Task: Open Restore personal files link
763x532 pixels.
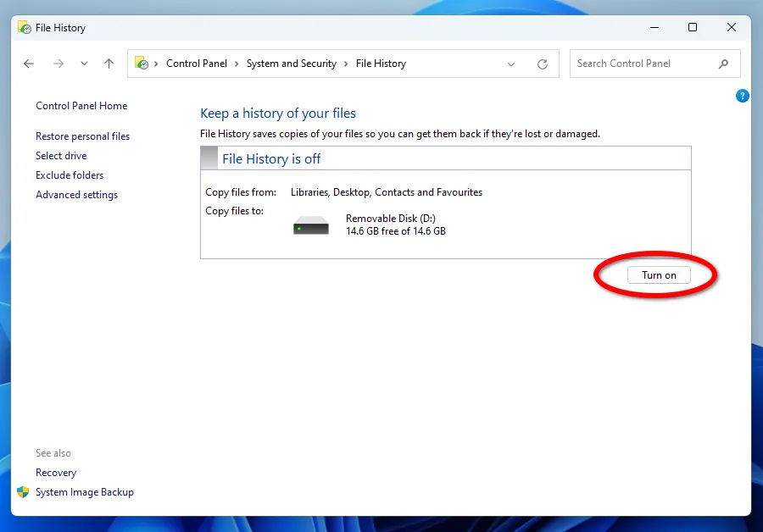Action: click(x=82, y=136)
